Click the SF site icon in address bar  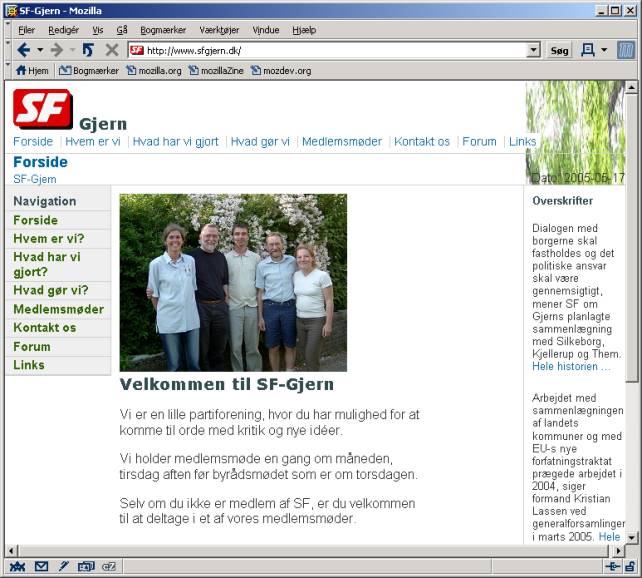coord(137,50)
